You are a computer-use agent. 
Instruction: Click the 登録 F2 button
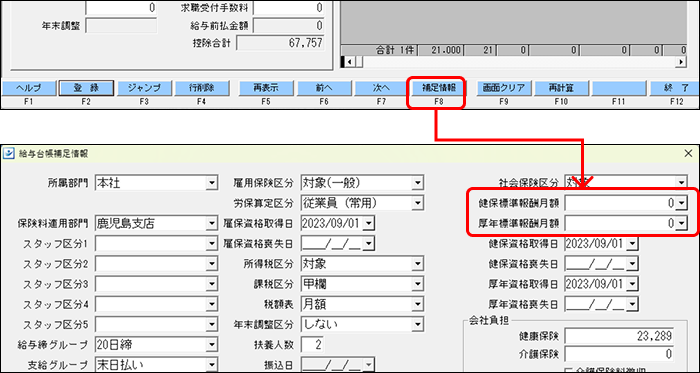(x=86, y=88)
